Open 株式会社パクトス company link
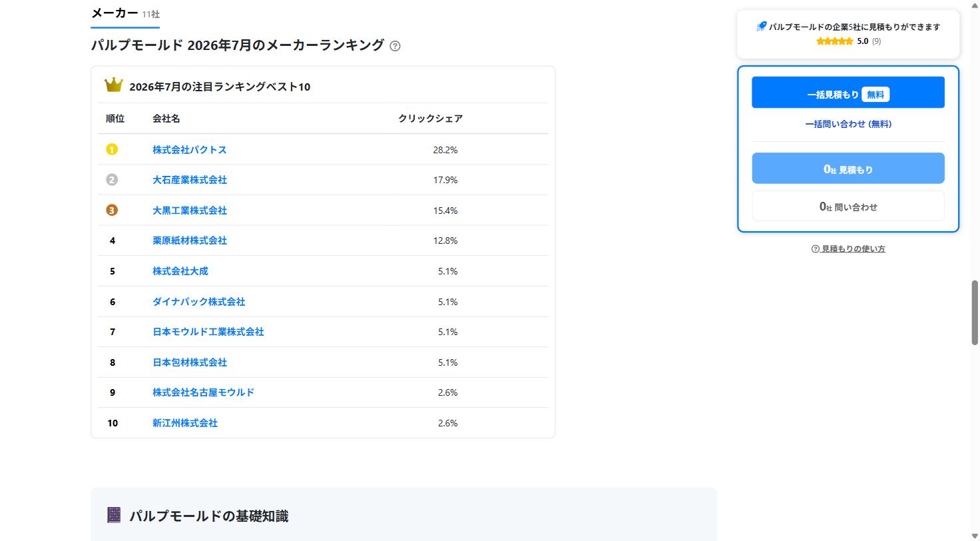980x541 pixels. coord(190,150)
